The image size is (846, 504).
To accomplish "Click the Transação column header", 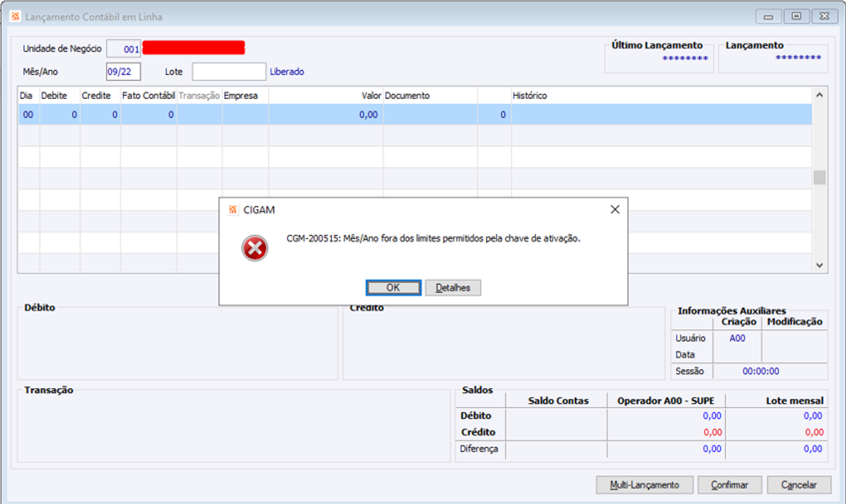I will 199,95.
